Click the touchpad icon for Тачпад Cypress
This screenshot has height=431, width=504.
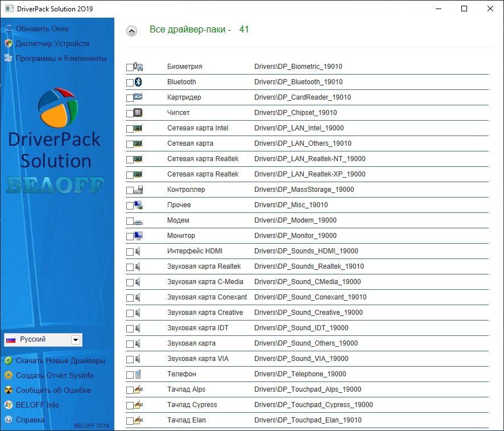click(138, 405)
